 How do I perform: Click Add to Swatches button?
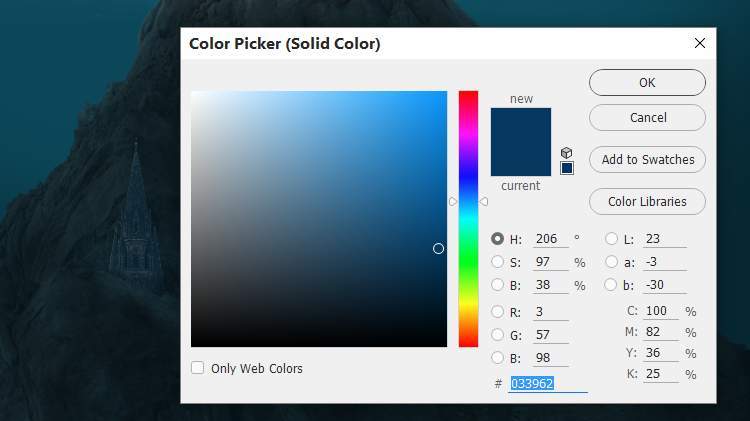[647, 159]
